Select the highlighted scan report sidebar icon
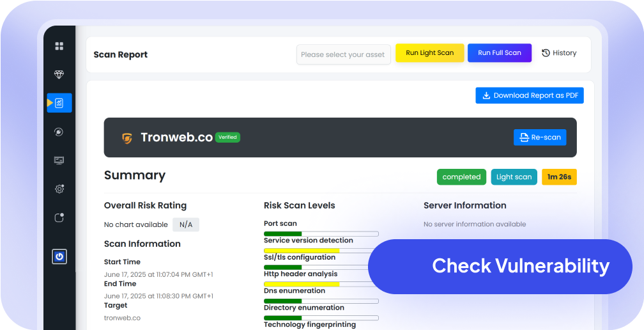Image resolution: width=644 pixels, height=330 pixels. point(59,103)
